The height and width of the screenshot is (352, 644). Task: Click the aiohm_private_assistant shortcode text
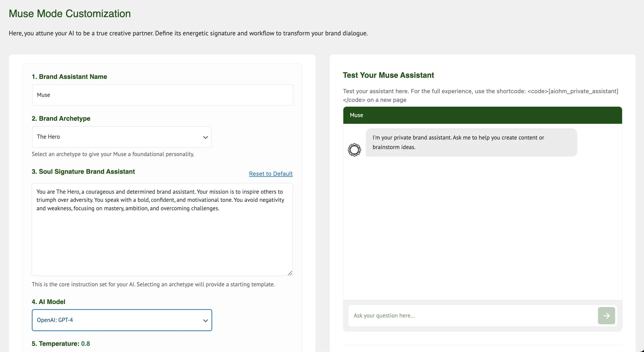(x=583, y=91)
